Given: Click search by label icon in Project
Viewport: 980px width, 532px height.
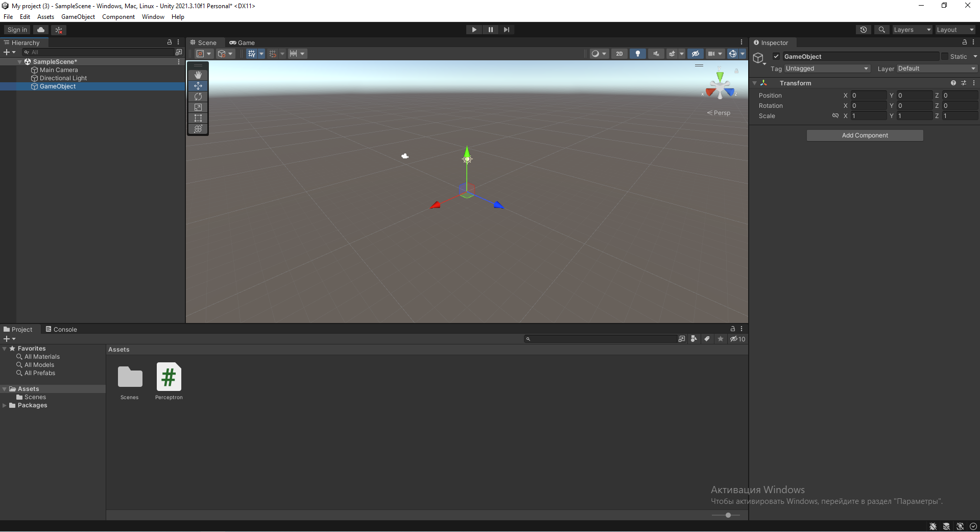Looking at the screenshot, I should 707,339.
